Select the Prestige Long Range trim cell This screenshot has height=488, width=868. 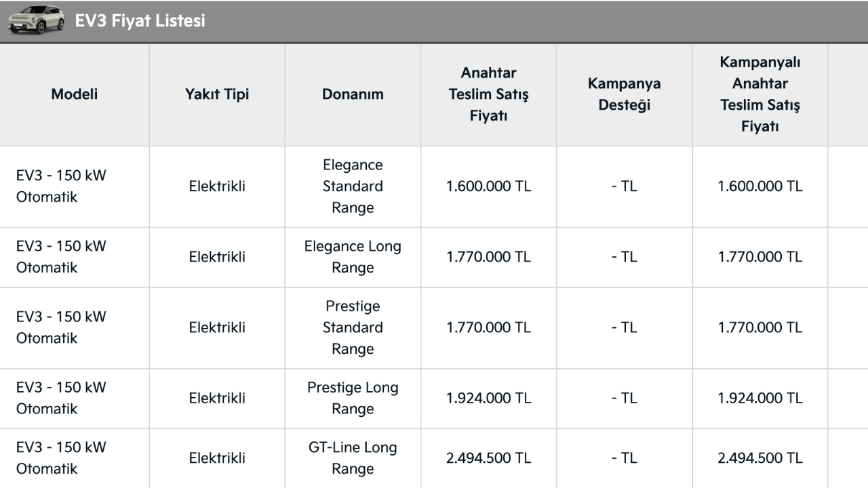pyautogui.click(x=353, y=398)
